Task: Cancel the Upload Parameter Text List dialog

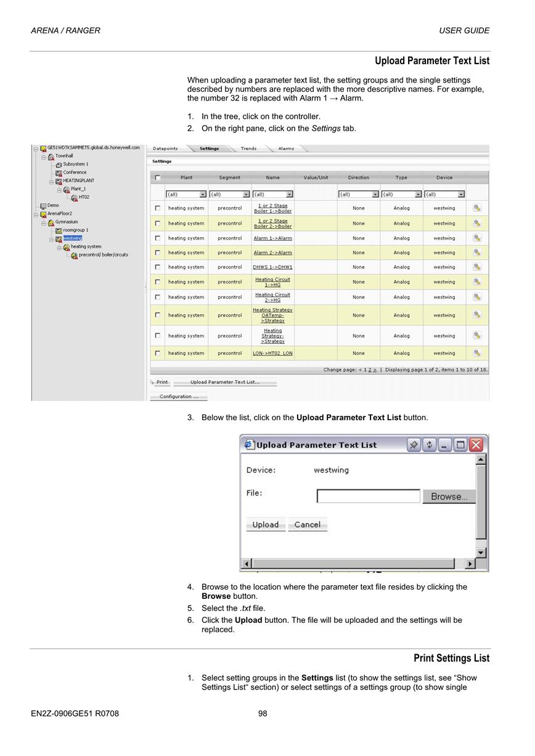Action: point(308,525)
